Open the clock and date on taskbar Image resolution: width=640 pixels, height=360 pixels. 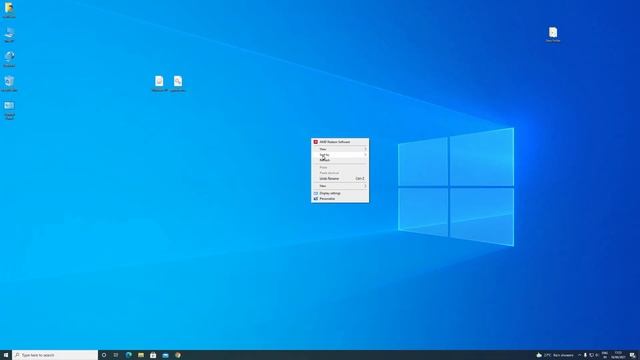pos(618,355)
